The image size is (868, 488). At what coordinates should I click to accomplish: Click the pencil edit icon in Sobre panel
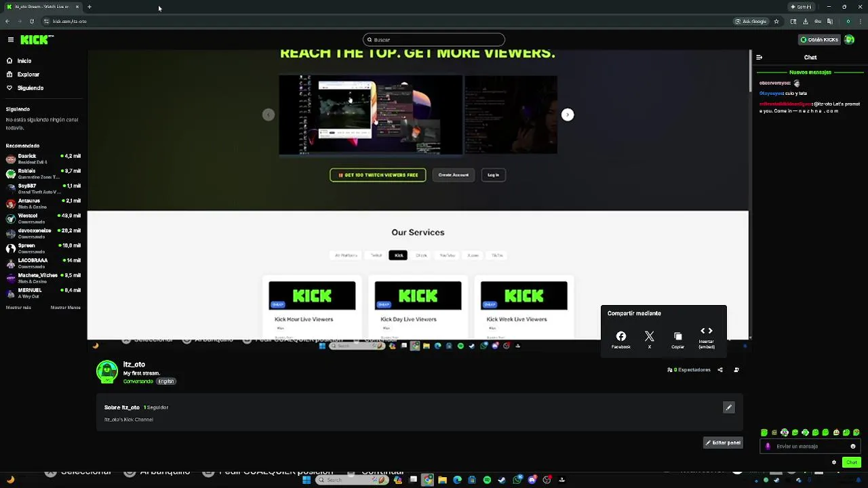point(728,407)
